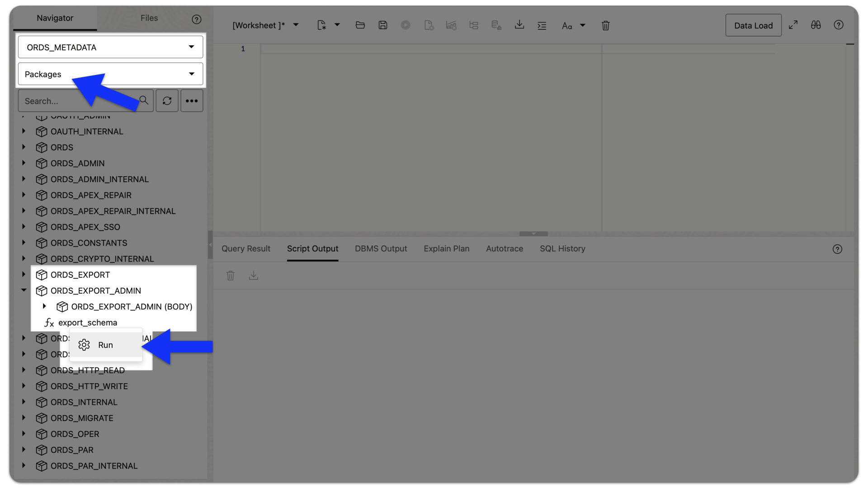Select Run from the context menu
Viewport: 868px width, 488px height.
(x=105, y=345)
